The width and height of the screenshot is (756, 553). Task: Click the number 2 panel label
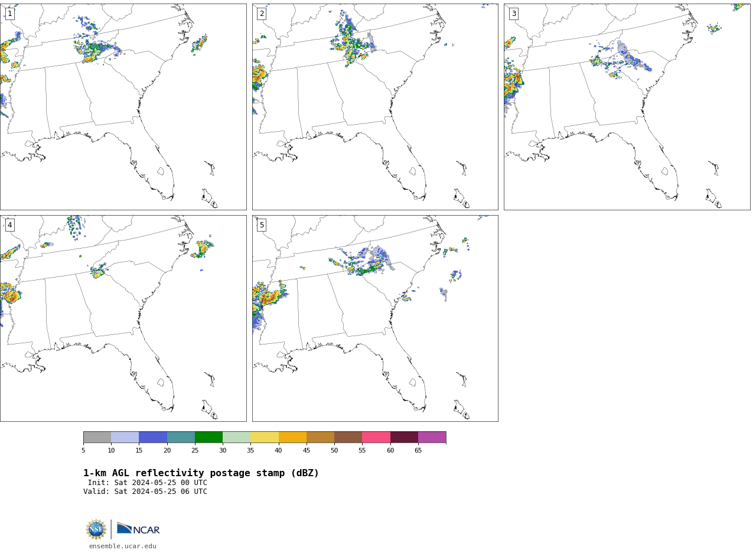pyautogui.click(x=262, y=14)
